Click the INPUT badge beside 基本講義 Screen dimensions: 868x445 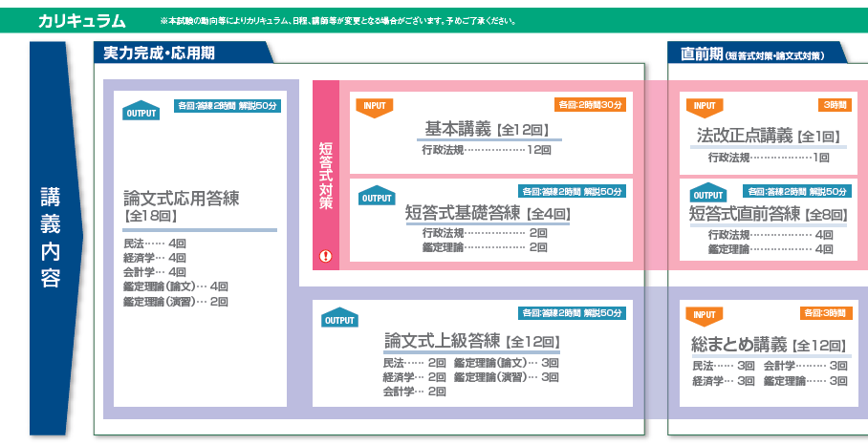coord(374,106)
